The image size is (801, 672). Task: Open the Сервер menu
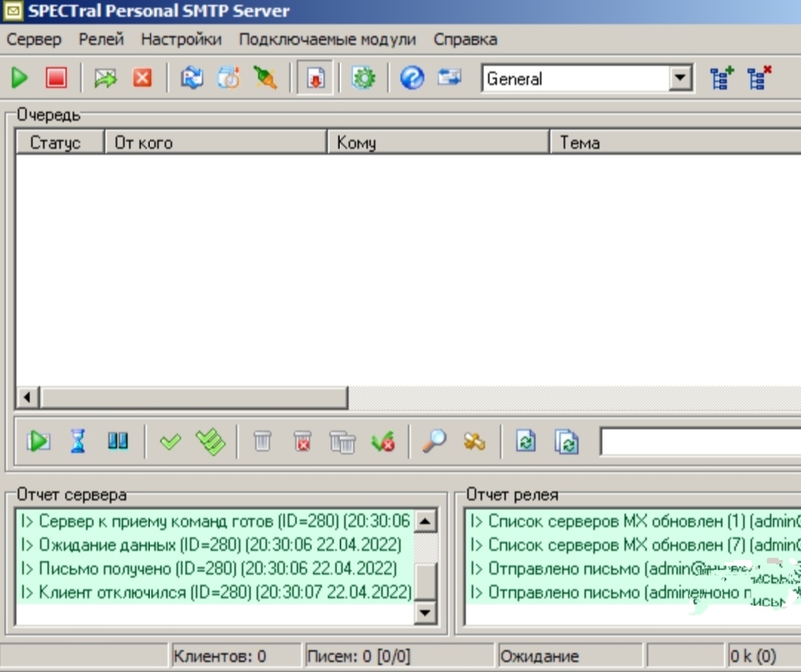coord(33,39)
